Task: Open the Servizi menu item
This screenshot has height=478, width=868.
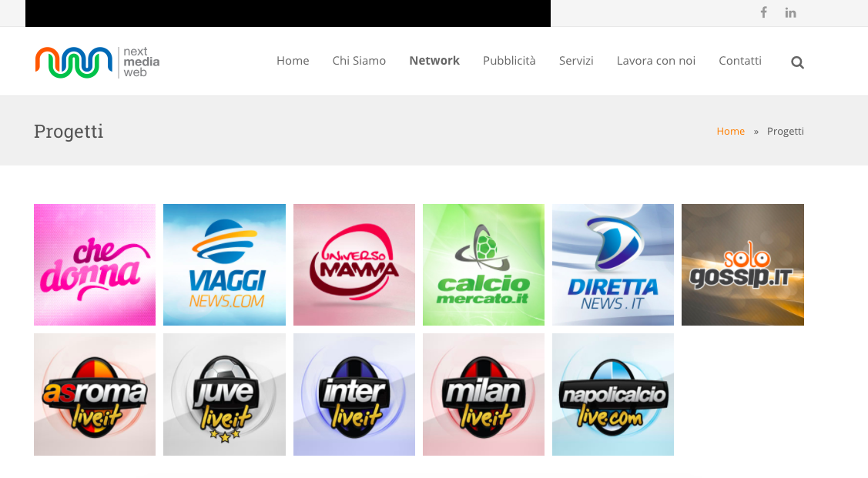Action: click(576, 61)
